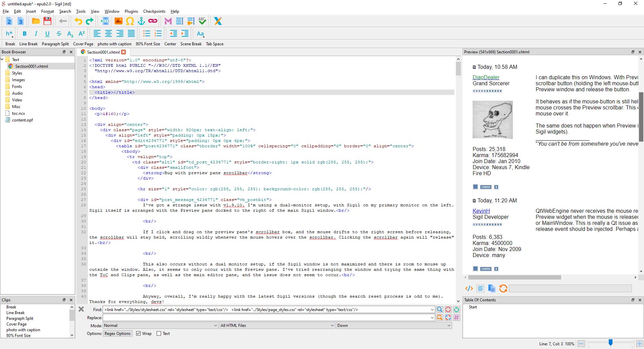
Task: Toggle the Wrap checkbox
Action: [x=138, y=334]
